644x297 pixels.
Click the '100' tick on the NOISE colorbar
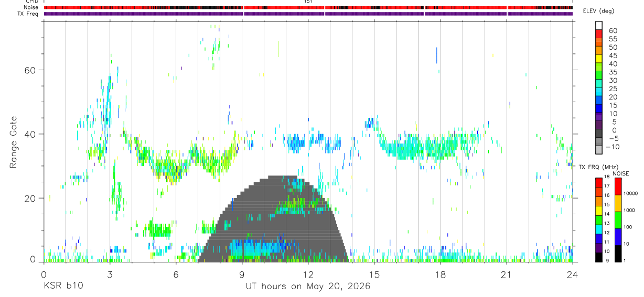click(x=627, y=227)
